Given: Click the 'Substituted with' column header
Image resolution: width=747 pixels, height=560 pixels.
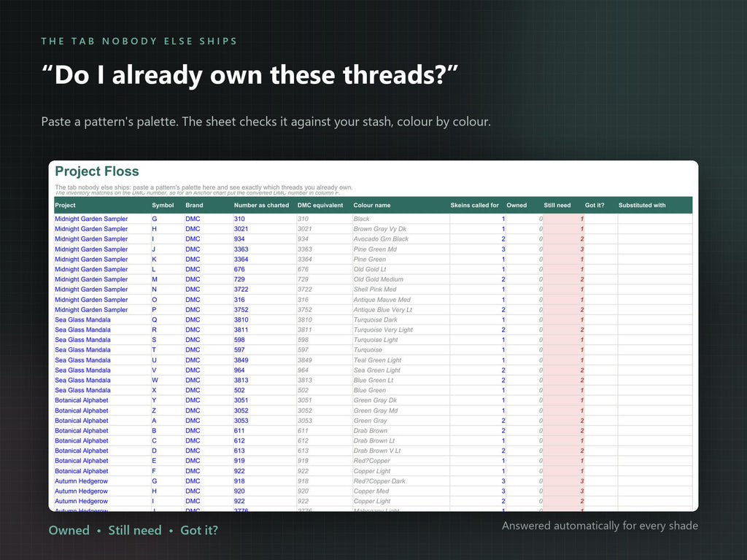Looking at the screenshot, I should pos(642,205).
